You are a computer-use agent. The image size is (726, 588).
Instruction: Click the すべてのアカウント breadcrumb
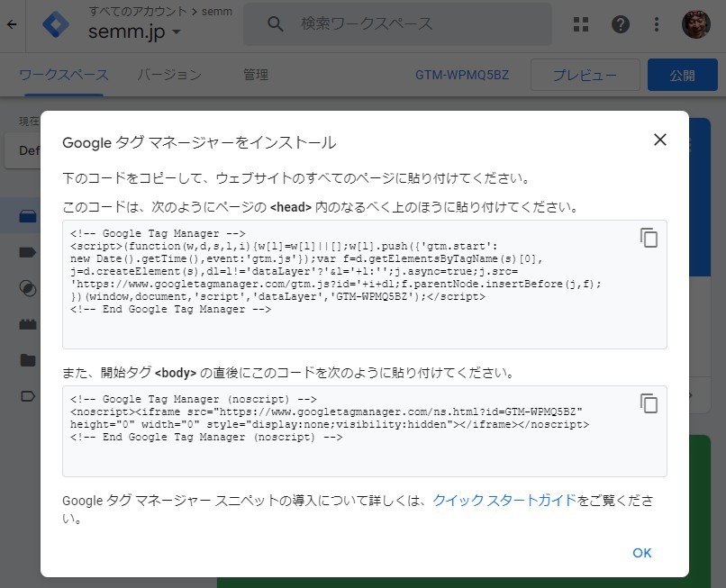click(x=138, y=11)
